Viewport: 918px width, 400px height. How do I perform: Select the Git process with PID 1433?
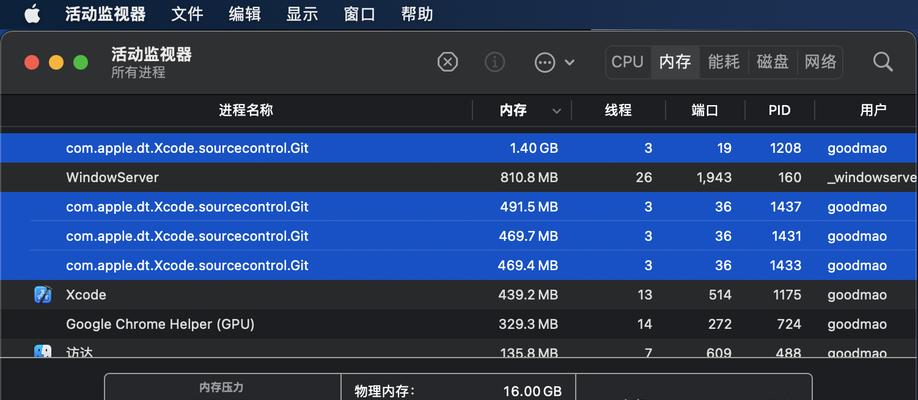pos(459,265)
